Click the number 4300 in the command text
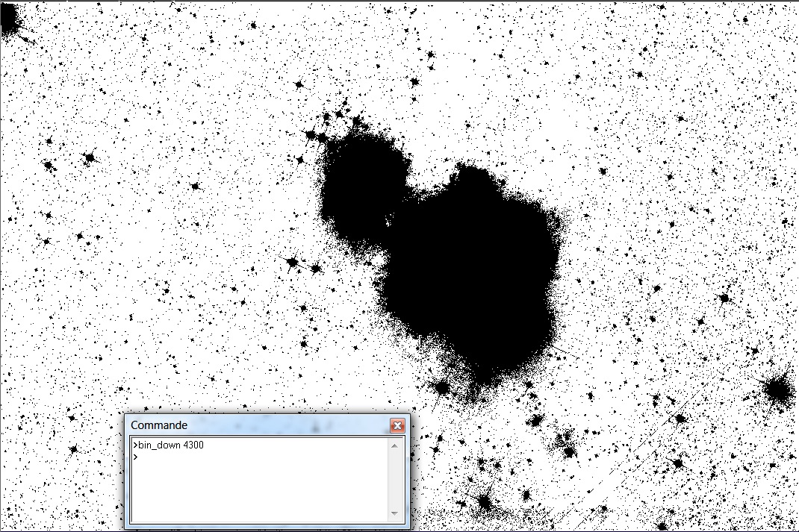 [193, 445]
